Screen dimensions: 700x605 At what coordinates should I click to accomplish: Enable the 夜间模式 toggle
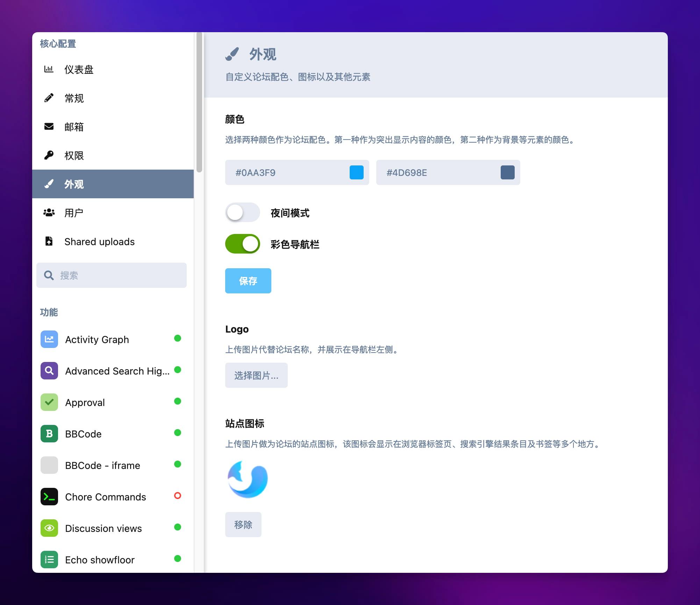point(242,212)
